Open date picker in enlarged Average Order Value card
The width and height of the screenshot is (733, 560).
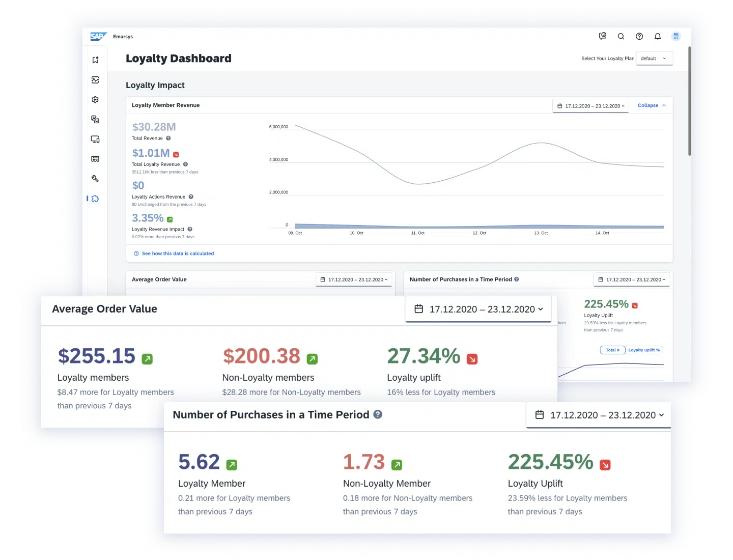pyautogui.click(x=478, y=309)
